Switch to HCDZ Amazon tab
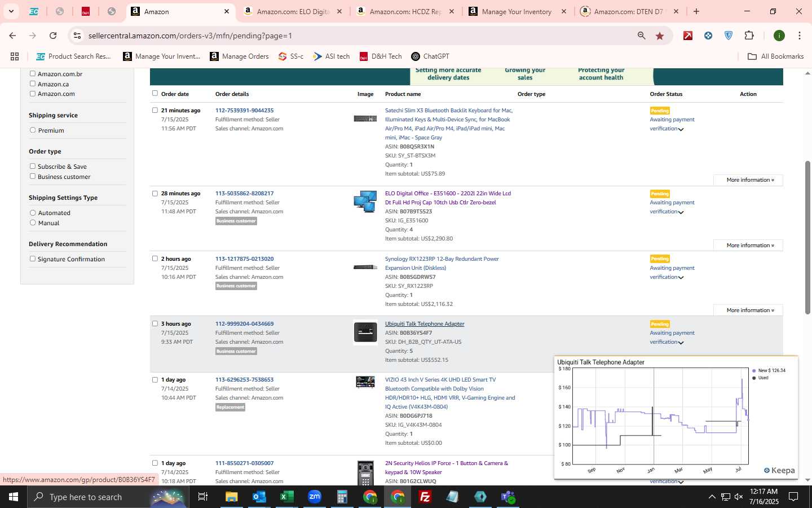The width and height of the screenshot is (812, 508). pos(406,11)
